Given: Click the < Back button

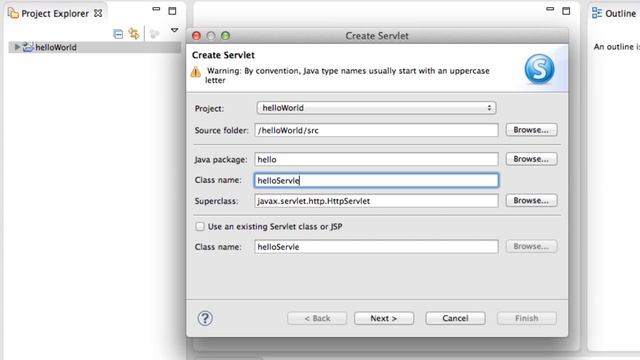Looking at the screenshot, I should click(x=317, y=318).
